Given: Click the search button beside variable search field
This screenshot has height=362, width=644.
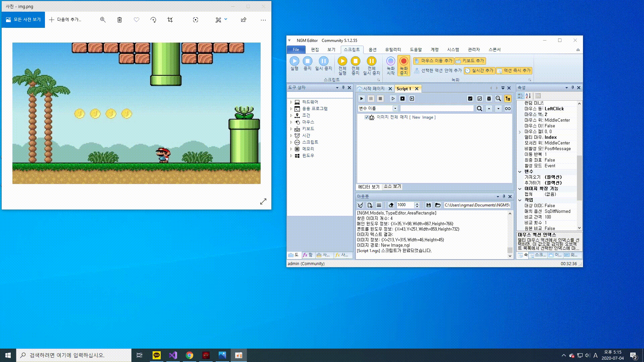Looking at the screenshot, I should click(480, 108).
